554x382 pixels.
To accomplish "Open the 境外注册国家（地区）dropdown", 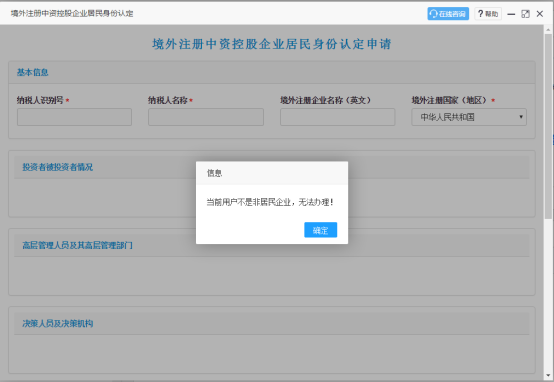I will [x=469, y=117].
